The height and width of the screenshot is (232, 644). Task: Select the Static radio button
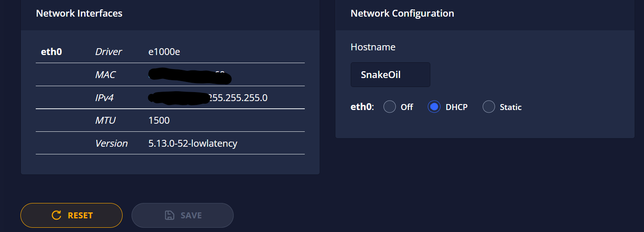click(489, 107)
